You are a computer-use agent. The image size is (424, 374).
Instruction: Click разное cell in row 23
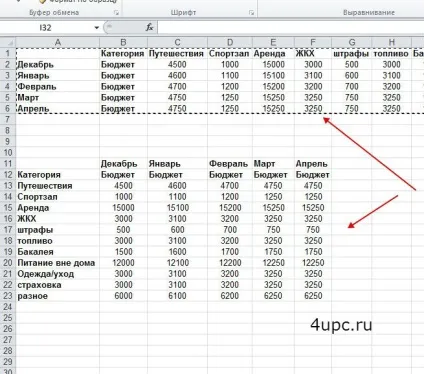click(58, 296)
